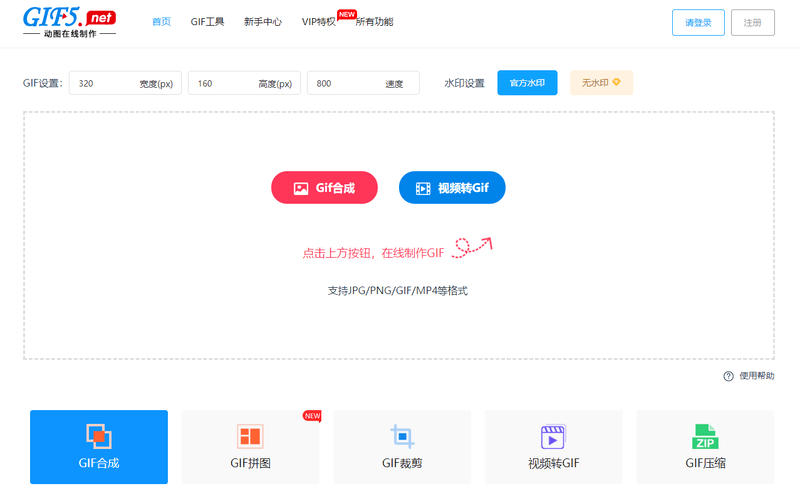Click the GIF5.net site logo
The image size is (800, 491).
click(x=69, y=22)
